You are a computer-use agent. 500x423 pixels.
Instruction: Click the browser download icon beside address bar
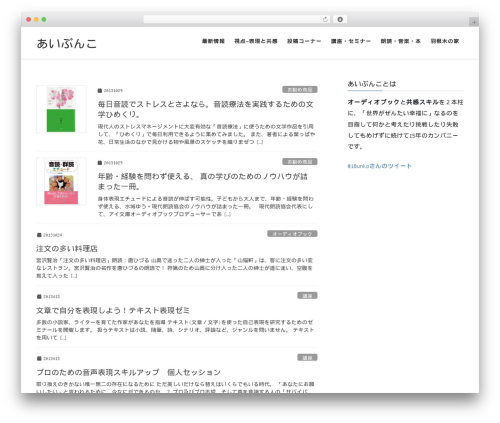[x=340, y=20]
